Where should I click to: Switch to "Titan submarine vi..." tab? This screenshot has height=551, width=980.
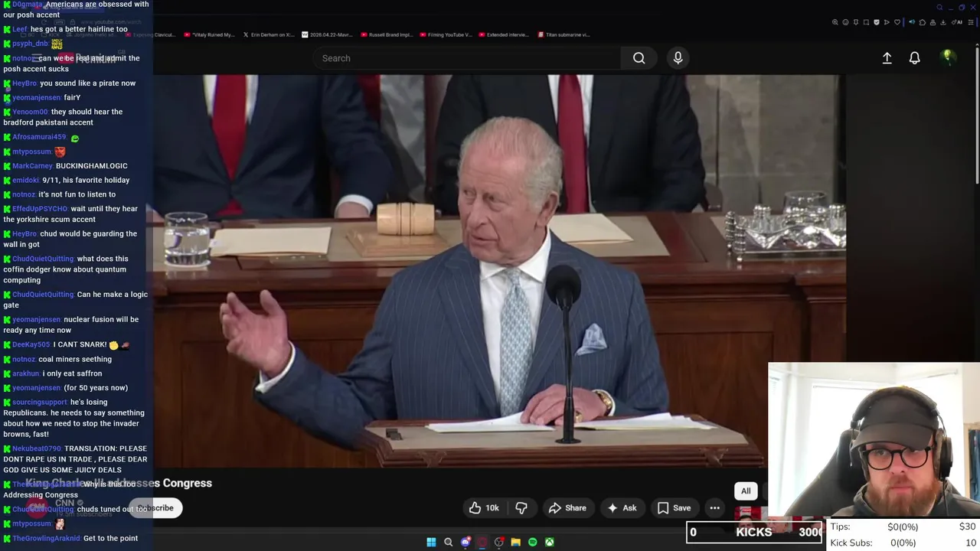pyautogui.click(x=564, y=34)
